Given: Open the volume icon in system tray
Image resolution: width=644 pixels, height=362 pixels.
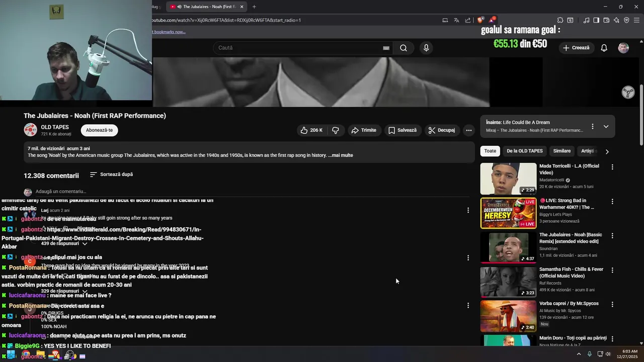Looking at the screenshot, I should point(608,354).
